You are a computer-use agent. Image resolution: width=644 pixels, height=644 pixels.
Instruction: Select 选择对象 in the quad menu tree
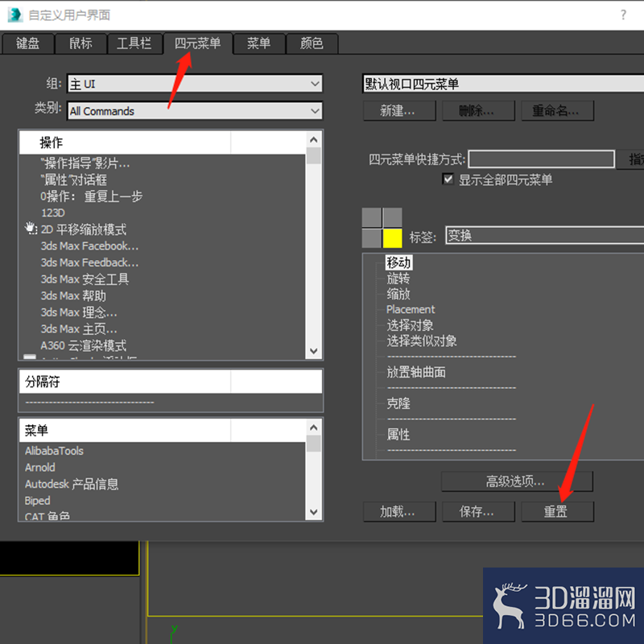point(410,325)
